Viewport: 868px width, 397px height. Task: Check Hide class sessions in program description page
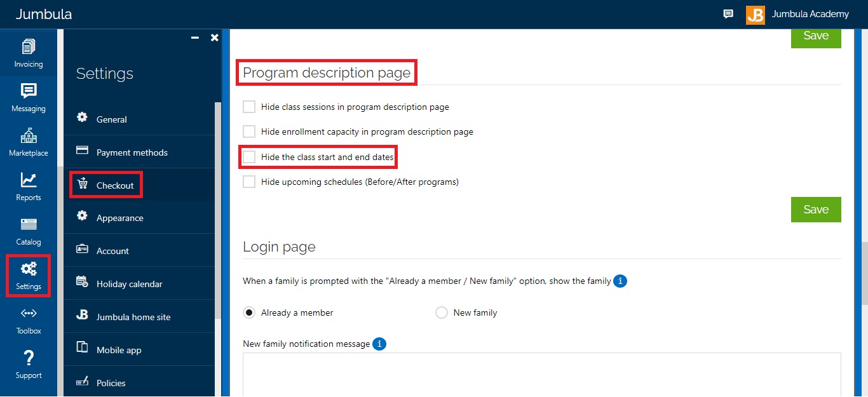pos(249,107)
